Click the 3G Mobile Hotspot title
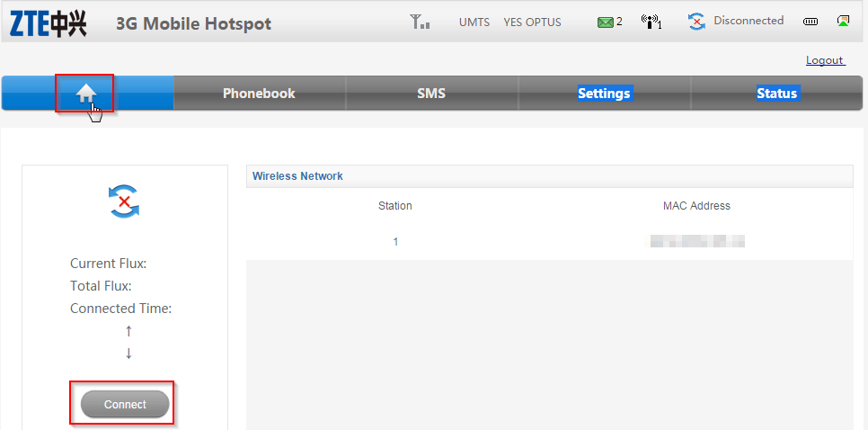 pyautogui.click(x=193, y=23)
